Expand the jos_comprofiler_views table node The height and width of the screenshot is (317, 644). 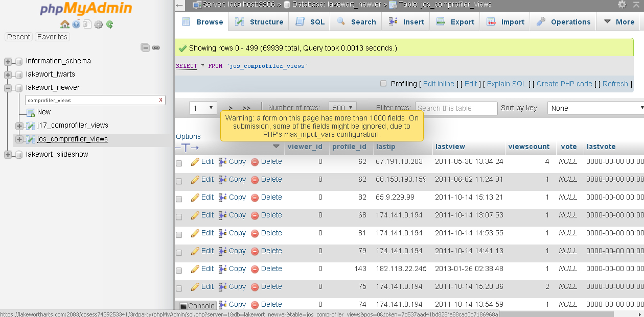(x=19, y=139)
